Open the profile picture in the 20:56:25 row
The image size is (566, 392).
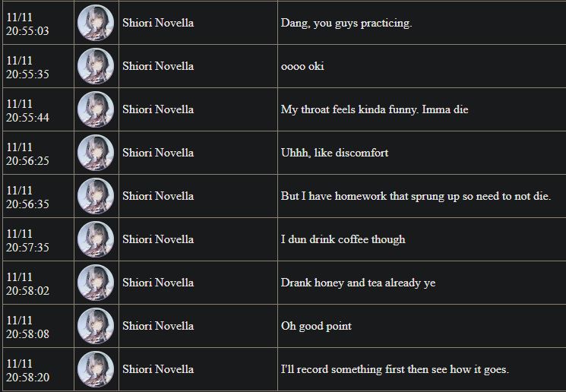pyautogui.click(x=96, y=153)
